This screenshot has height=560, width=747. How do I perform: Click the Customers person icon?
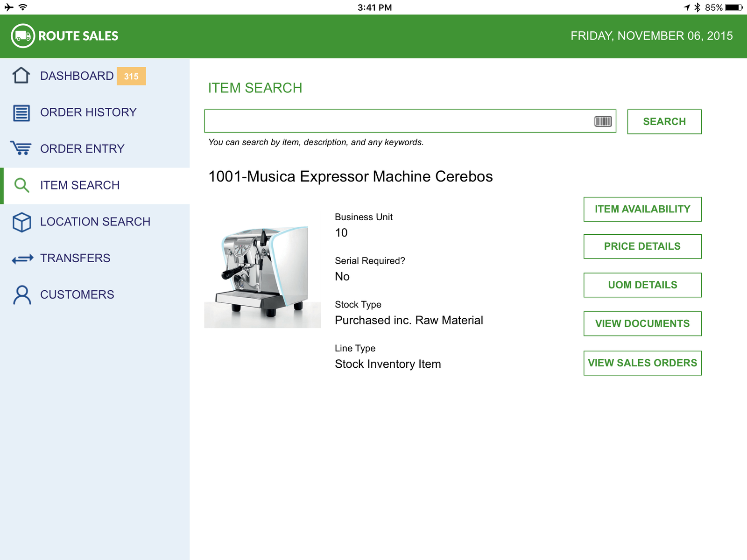tap(22, 295)
